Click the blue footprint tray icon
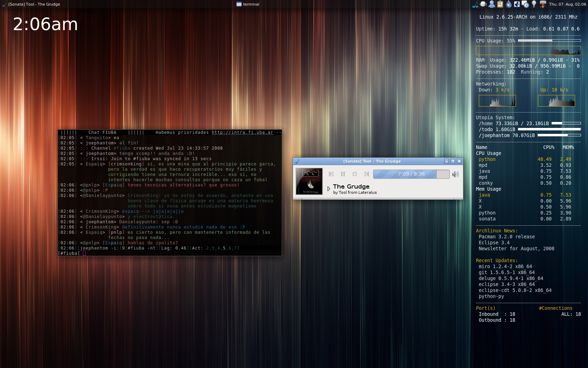The width and height of the screenshot is (588, 368). tap(517, 4)
